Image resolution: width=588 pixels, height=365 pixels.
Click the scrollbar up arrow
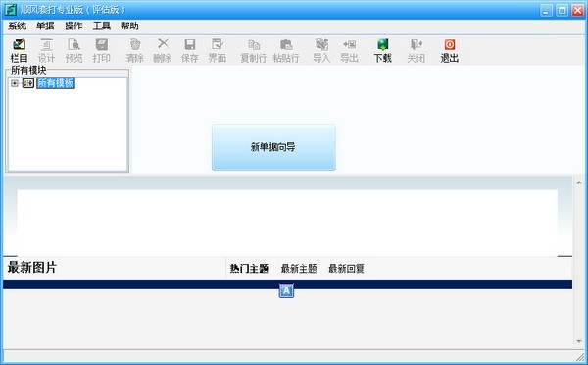pyautogui.click(x=579, y=182)
